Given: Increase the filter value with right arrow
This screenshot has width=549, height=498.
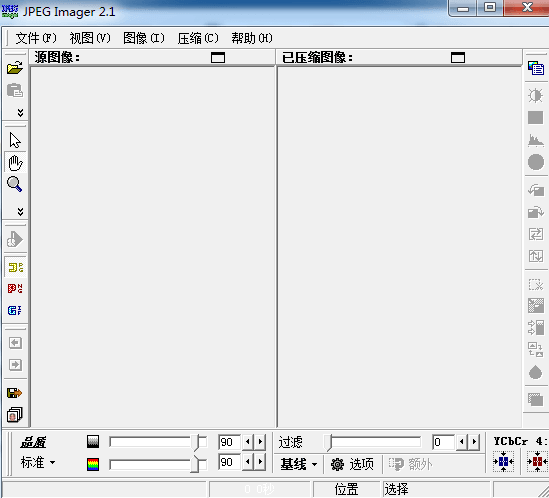Looking at the screenshot, I should [474, 442].
